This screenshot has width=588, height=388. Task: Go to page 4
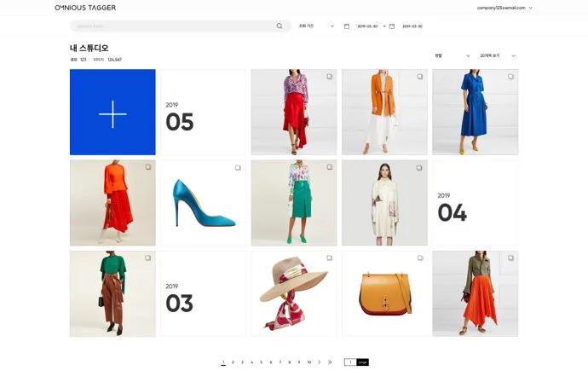[x=251, y=362]
